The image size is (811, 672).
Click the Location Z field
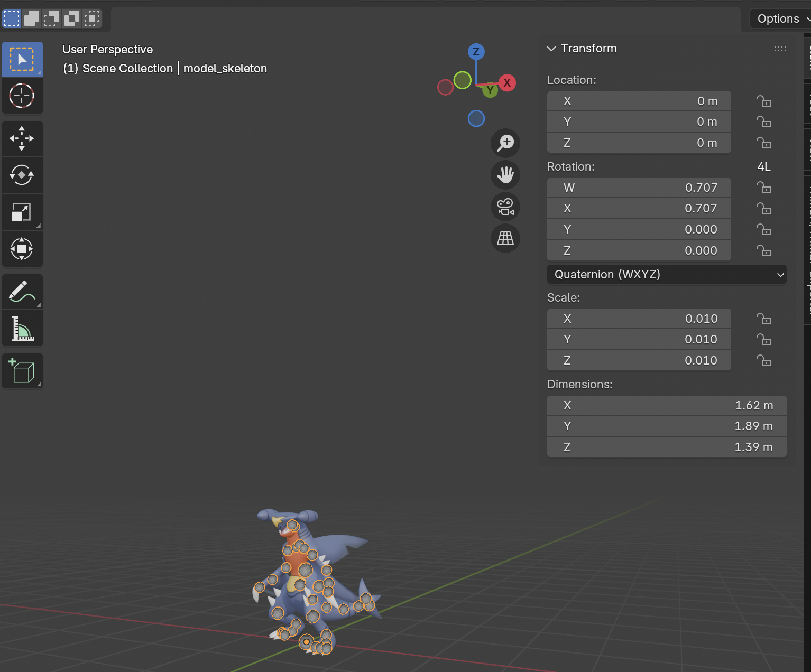pyautogui.click(x=639, y=143)
